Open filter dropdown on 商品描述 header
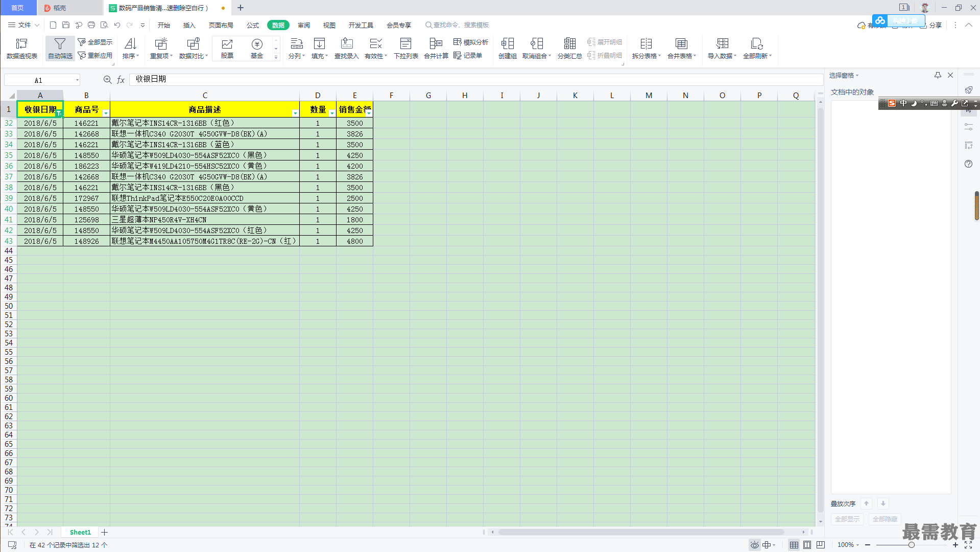This screenshot has height=552, width=980. point(295,113)
